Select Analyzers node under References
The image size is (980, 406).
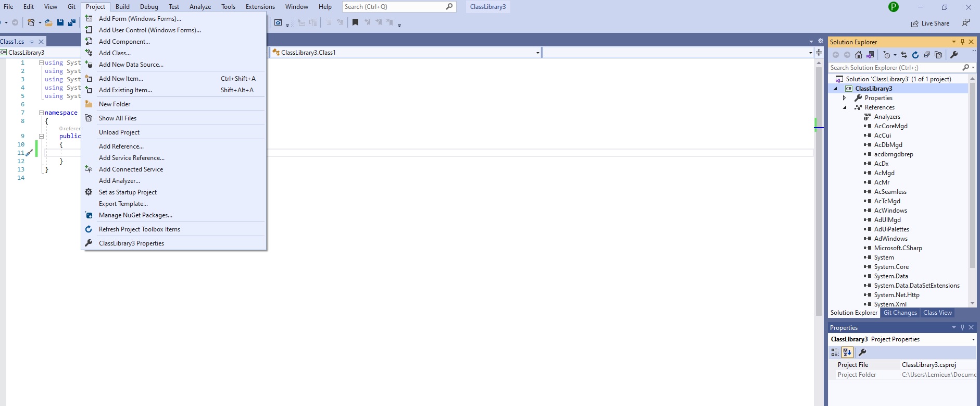click(x=887, y=117)
